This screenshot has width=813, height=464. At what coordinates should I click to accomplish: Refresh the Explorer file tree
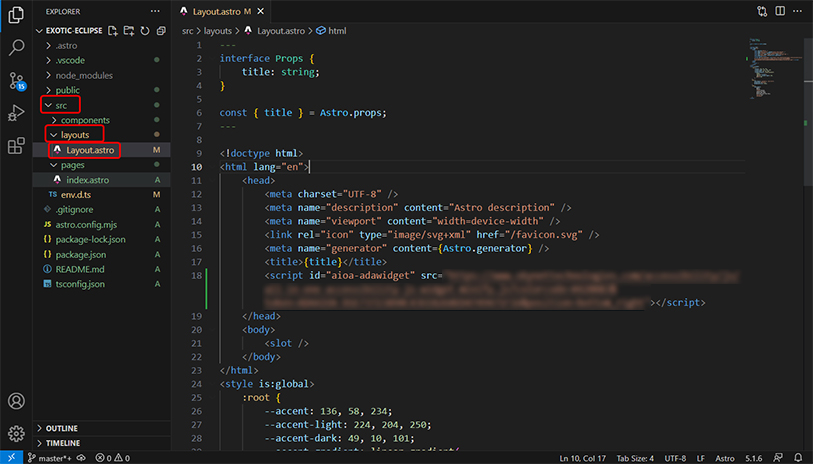click(x=144, y=31)
